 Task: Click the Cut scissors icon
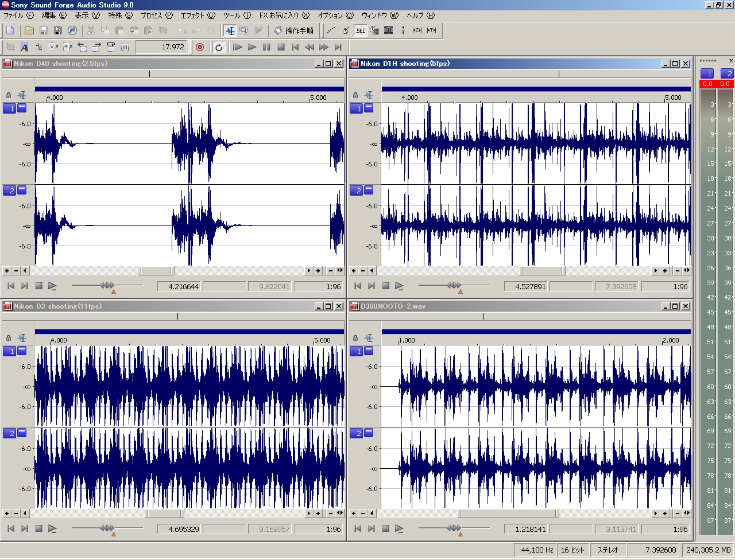tap(91, 30)
